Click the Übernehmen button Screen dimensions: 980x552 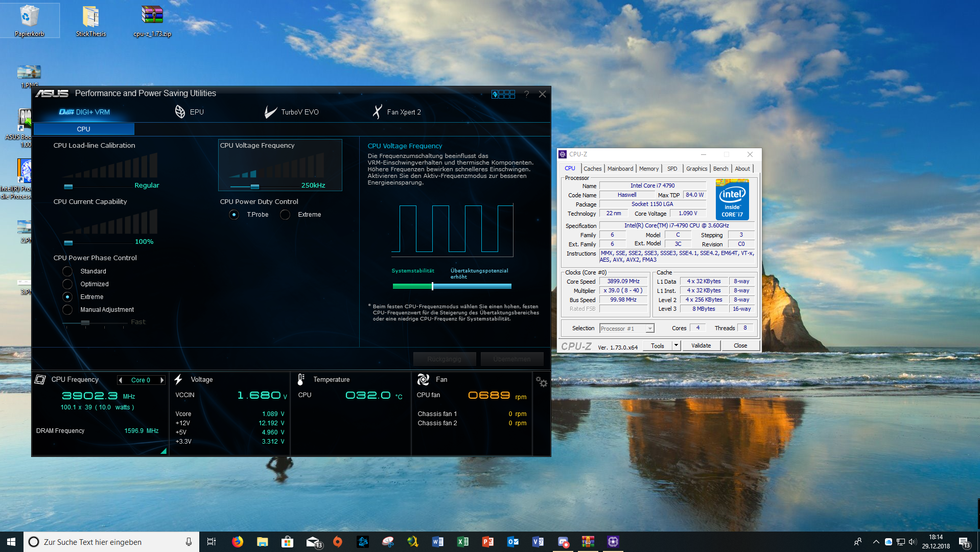(x=511, y=359)
